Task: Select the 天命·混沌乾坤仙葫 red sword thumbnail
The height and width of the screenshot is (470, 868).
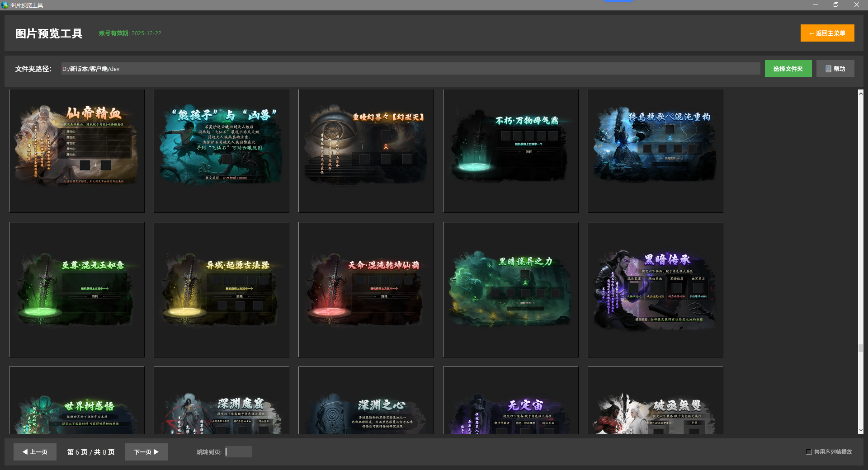Action: (x=366, y=290)
